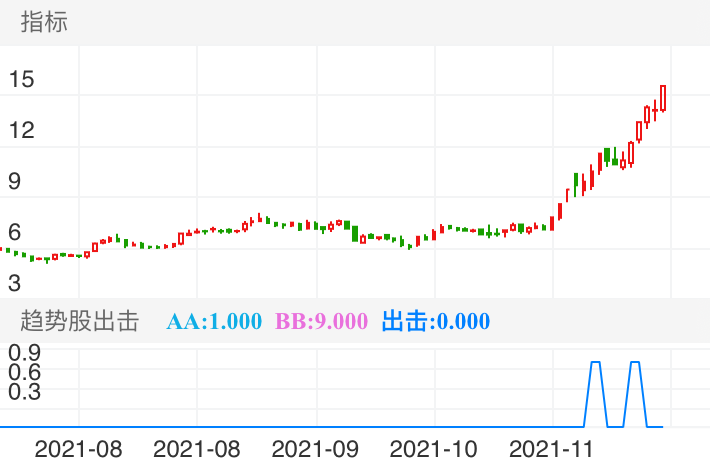The image size is (710, 472).
Task: Select the 2021-09 date label
Action: (x=315, y=448)
